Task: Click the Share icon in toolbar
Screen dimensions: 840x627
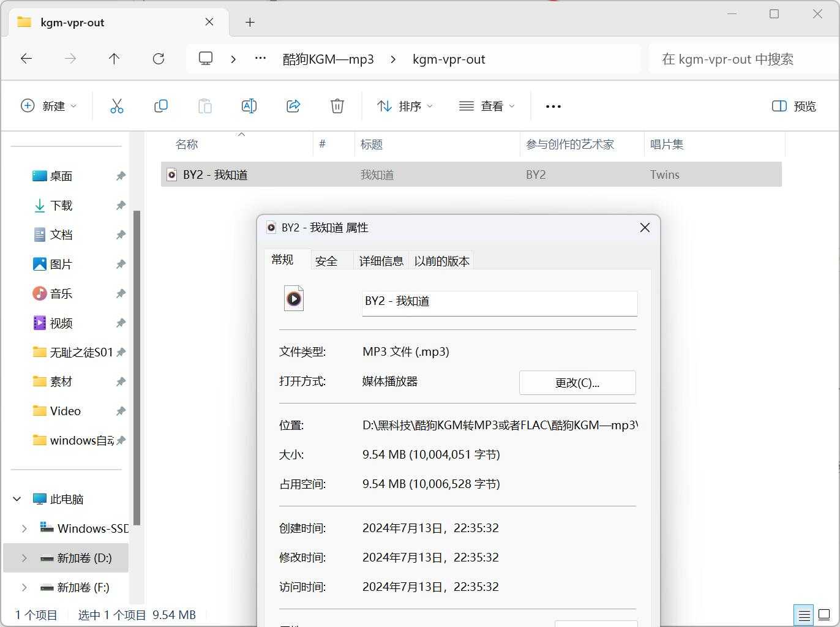Action: 293,106
